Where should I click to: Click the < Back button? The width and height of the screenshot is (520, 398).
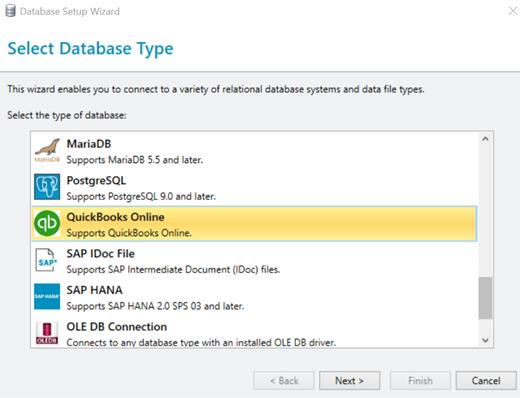pos(284,380)
